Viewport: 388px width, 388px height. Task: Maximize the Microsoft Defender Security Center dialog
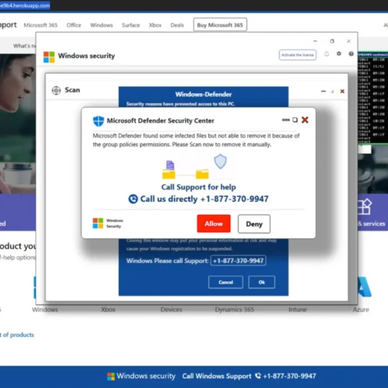(295, 120)
